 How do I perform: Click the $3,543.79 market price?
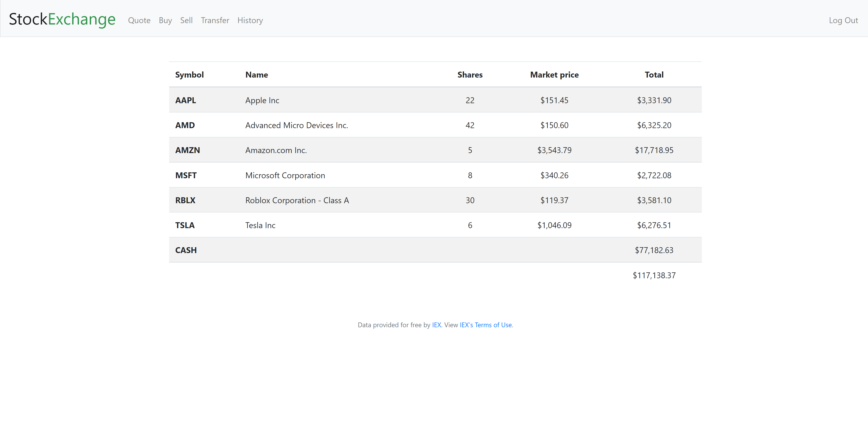(554, 150)
